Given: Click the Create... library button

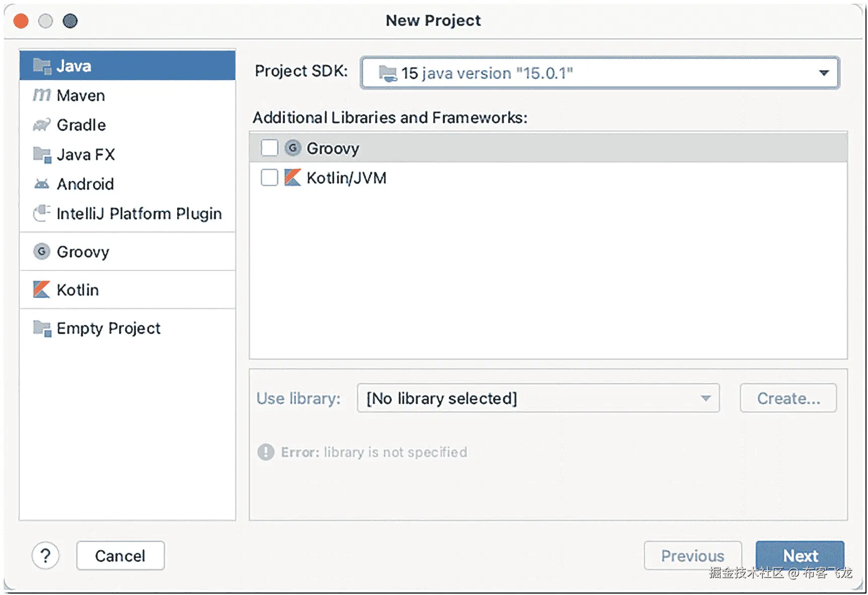Looking at the screenshot, I should 788,398.
